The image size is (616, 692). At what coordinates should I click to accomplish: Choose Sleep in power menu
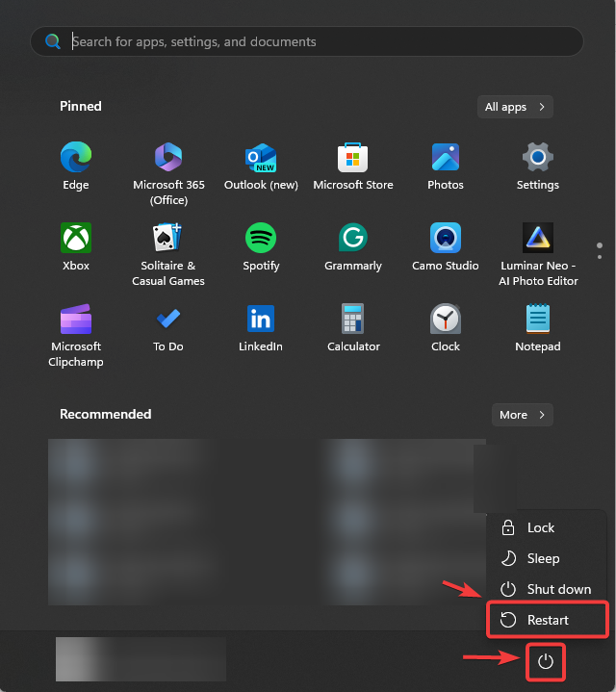547,559
